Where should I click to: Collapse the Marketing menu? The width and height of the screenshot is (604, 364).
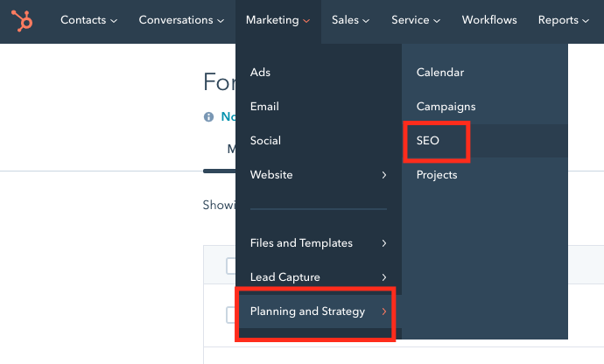click(277, 20)
